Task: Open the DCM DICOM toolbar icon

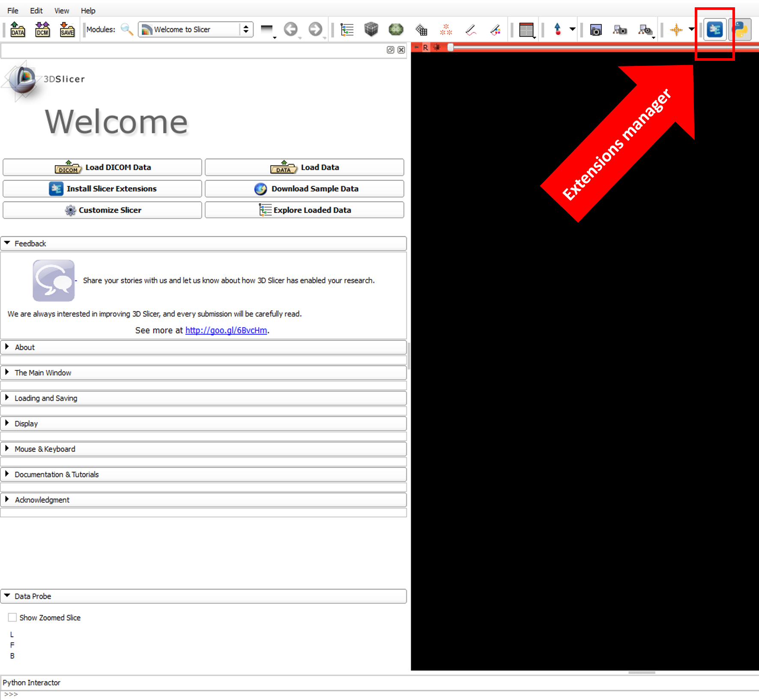Action: tap(42, 30)
